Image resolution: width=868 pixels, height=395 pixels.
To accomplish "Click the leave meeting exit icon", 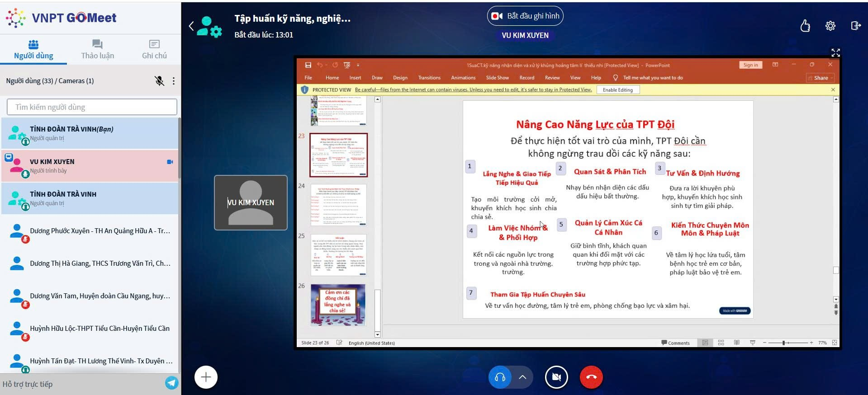I will pos(855,26).
